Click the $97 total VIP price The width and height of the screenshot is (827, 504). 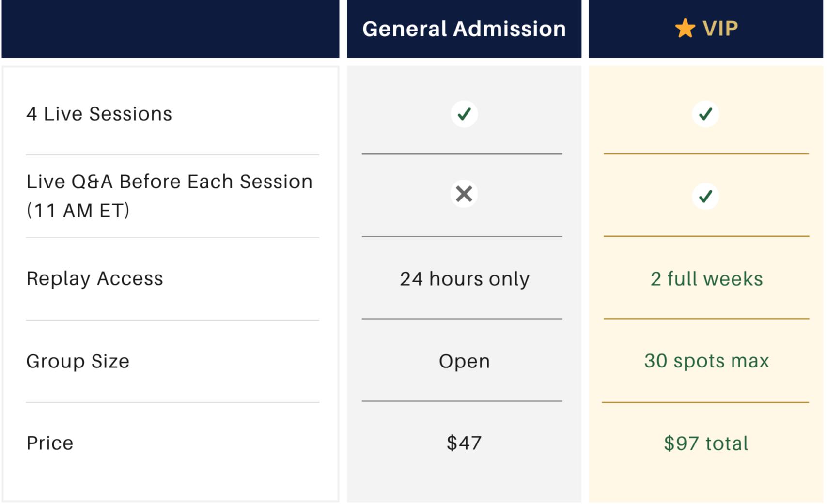tap(706, 443)
